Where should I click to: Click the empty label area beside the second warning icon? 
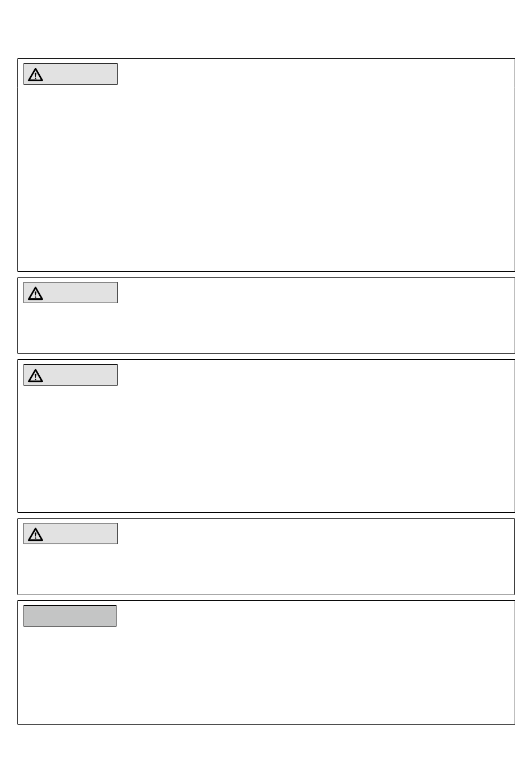(80, 293)
